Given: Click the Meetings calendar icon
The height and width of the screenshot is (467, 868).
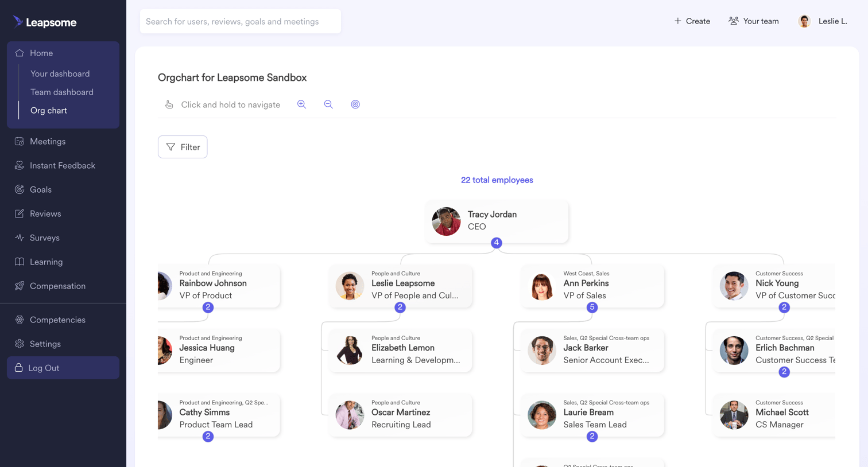Looking at the screenshot, I should (x=20, y=141).
